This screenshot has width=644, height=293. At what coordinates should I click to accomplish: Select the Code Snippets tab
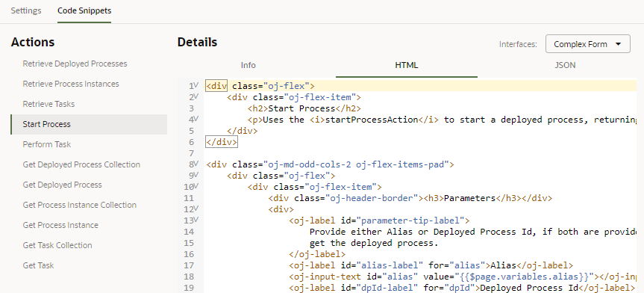pyautogui.click(x=84, y=10)
